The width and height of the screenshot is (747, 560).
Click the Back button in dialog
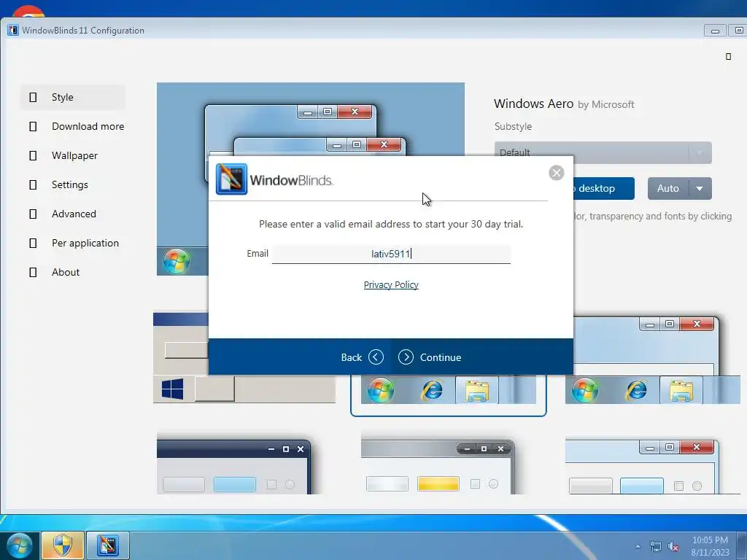362,357
